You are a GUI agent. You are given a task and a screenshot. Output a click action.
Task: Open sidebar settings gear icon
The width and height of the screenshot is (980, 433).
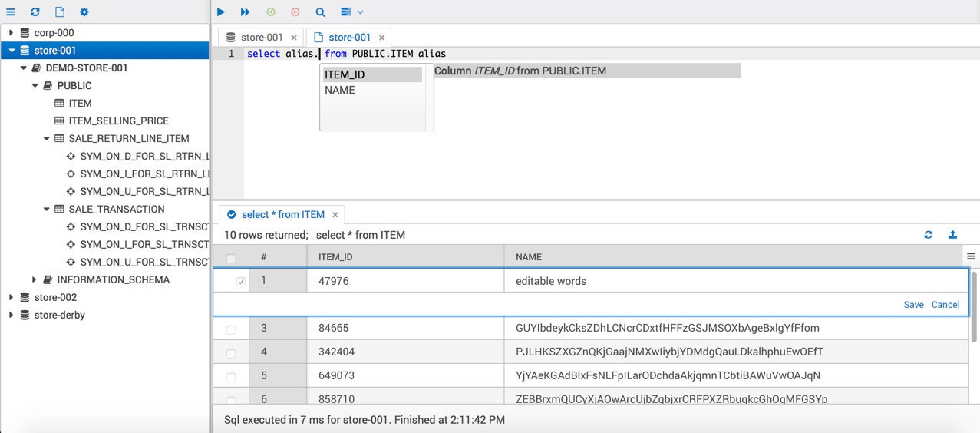84,12
